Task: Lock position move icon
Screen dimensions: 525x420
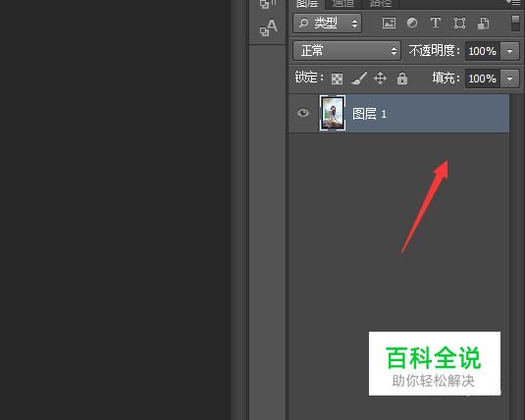Action: 380,79
